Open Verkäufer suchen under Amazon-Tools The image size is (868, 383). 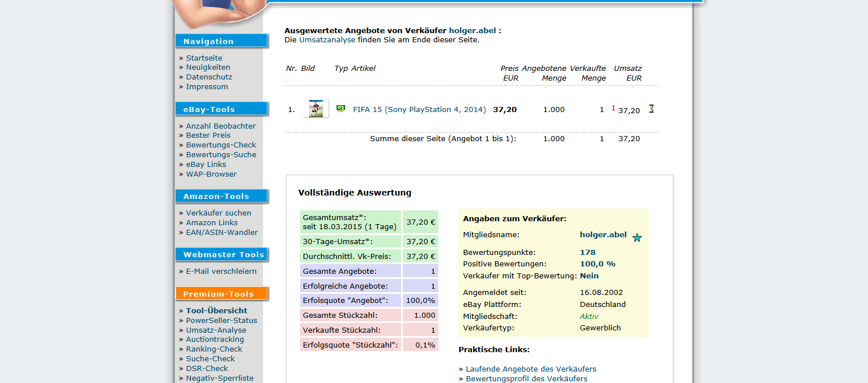point(218,213)
